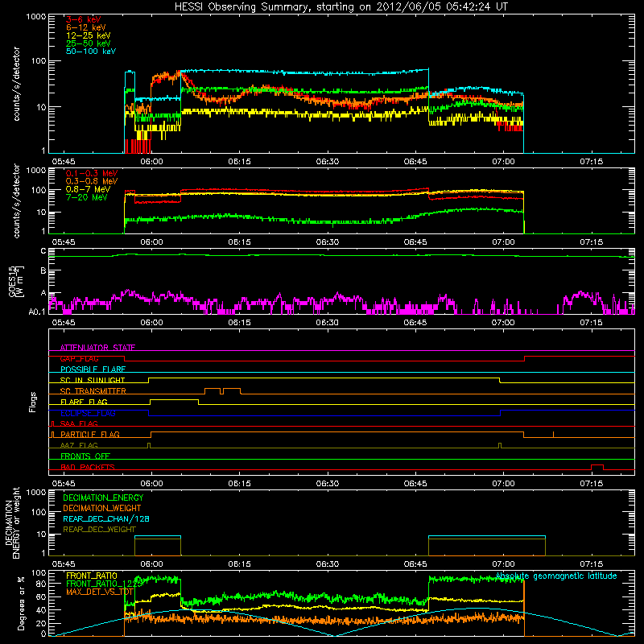644x644 pixels.
Task: Pick the POSSIBLE_FLARE flag label
Action: pos(93,369)
